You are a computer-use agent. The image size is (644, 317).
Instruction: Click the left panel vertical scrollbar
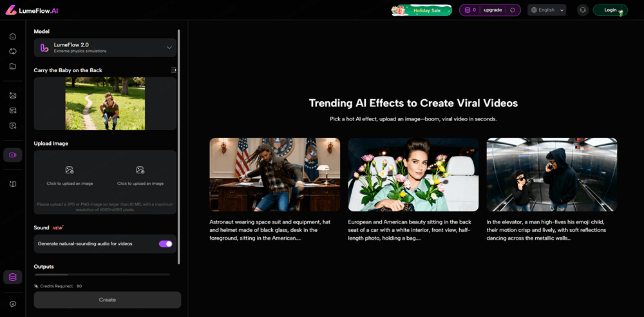[x=178, y=146]
